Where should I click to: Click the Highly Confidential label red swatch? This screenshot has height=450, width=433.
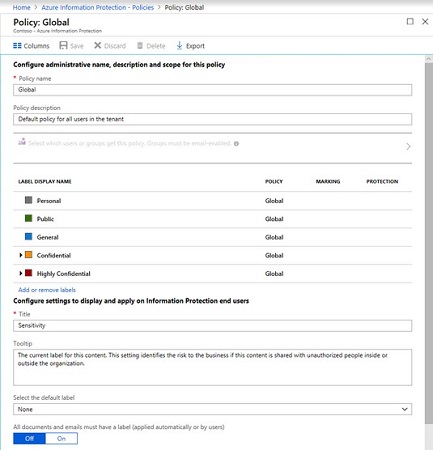(x=29, y=273)
